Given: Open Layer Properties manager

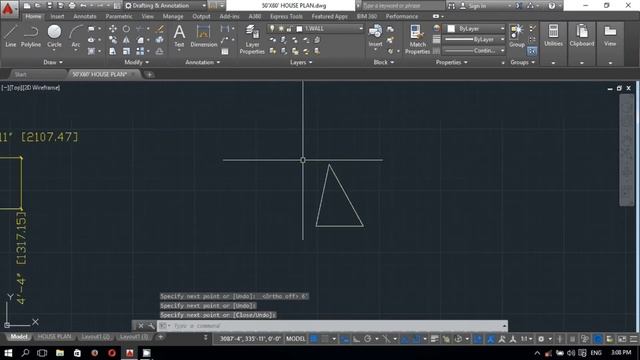Looking at the screenshot, I should [x=252, y=39].
